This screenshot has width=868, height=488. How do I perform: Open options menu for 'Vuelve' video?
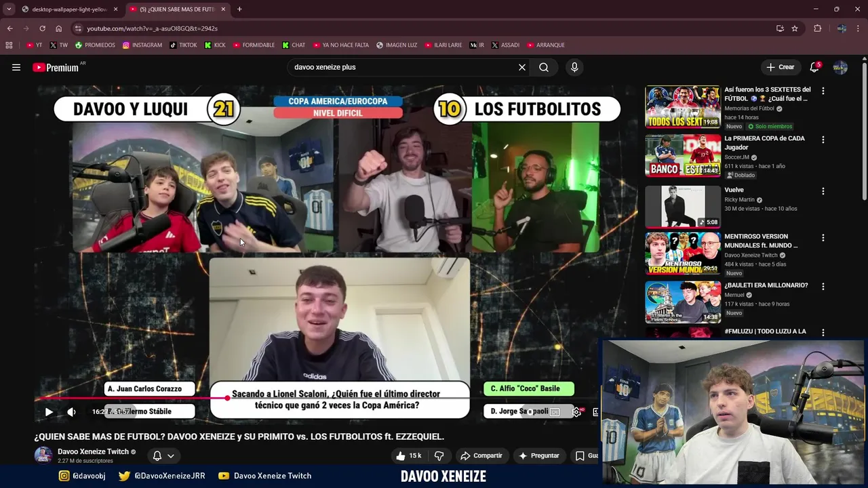point(823,191)
